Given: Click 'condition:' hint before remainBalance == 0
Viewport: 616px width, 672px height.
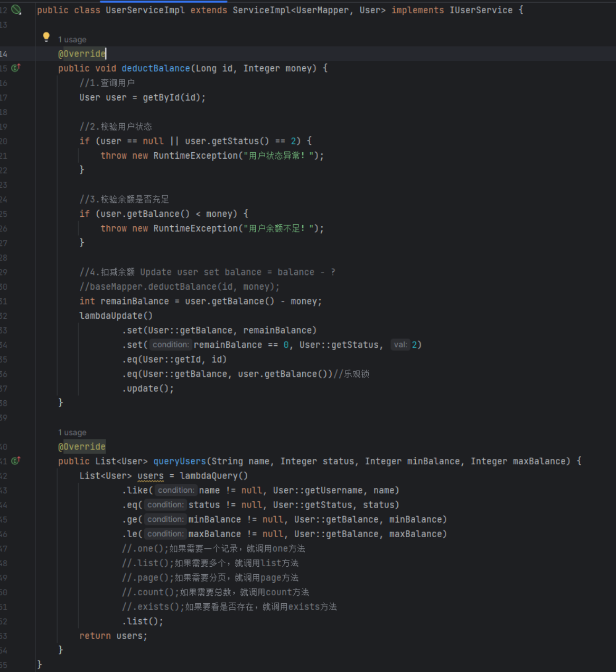Looking at the screenshot, I should point(170,345).
